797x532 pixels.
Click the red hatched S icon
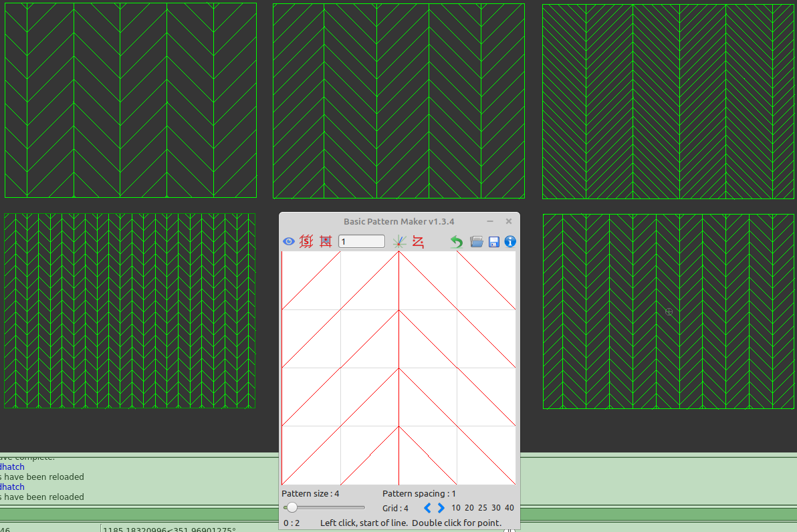(x=307, y=241)
